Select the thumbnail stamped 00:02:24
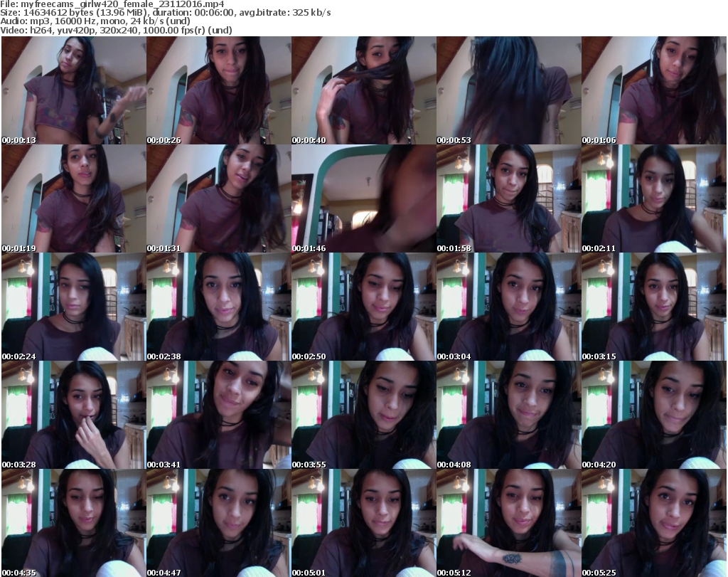The image size is (728, 577). pos(74,307)
